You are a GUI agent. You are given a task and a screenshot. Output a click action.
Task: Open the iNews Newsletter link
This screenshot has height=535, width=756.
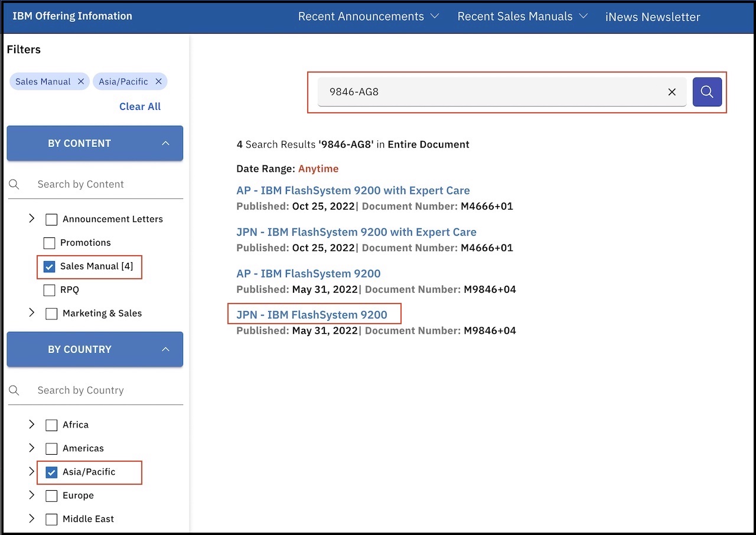click(x=653, y=17)
